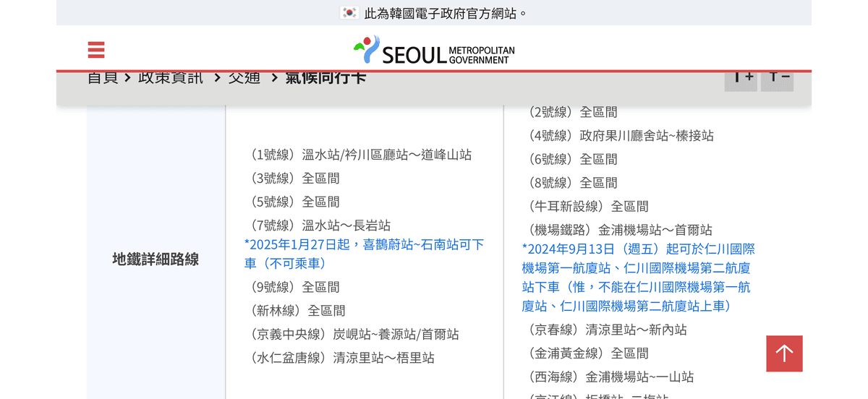Screen dimensions: 868x399
Task: Open 政策資訊 breadcrumb link
Action: pyautogui.click(x=171, y=77)
